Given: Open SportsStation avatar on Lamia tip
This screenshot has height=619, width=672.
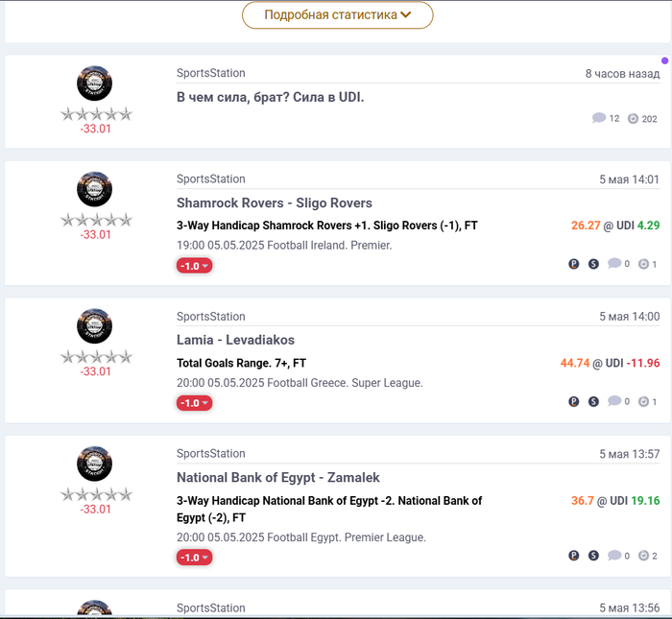Looking at the screenshot, I should (x=94, y=326).
